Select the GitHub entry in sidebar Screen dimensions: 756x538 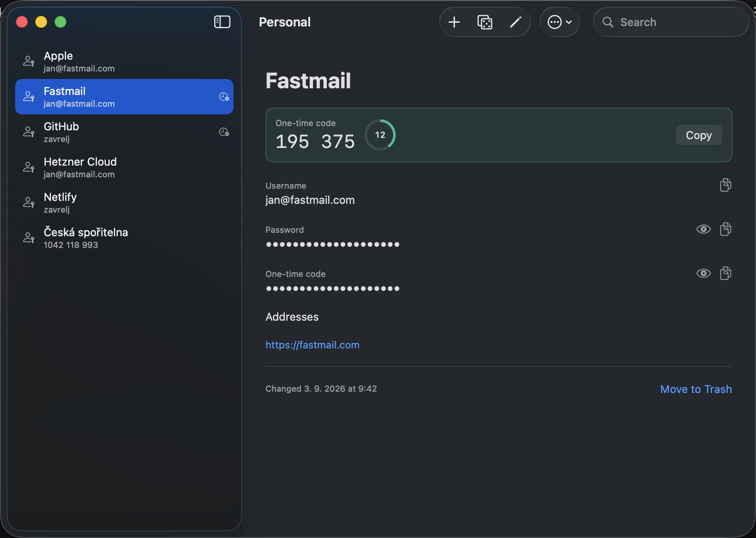[x=124, y=132]
